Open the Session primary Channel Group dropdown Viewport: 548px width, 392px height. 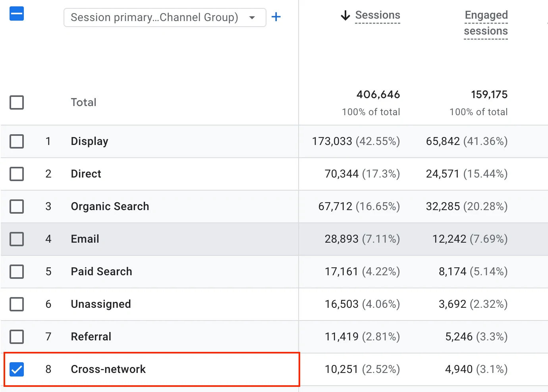pyautogui.click(x=165, y=17)
